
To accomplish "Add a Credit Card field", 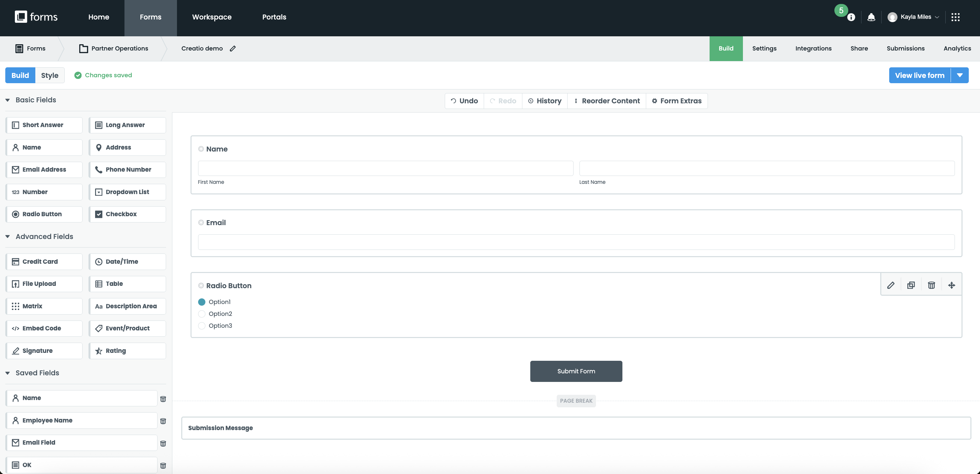I will (44, 262).
